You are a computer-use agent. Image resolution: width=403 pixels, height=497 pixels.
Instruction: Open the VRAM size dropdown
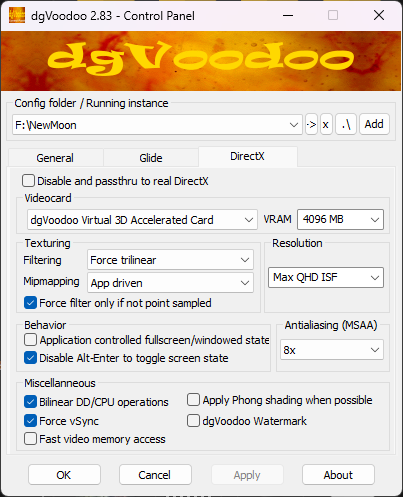pyautogui.click(x=340, y=219)
